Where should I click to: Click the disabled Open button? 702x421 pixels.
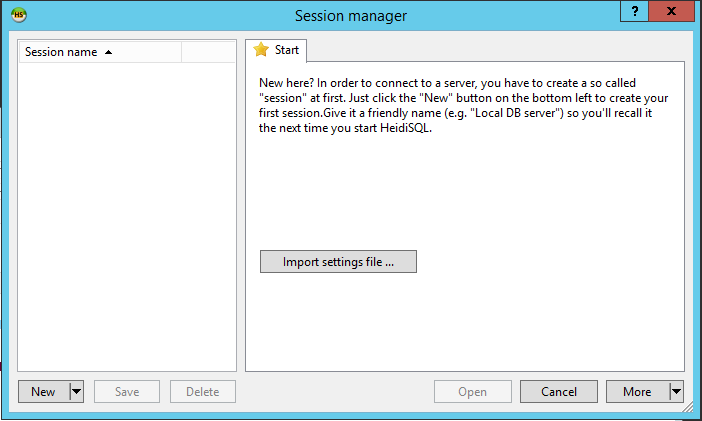pos(473,392)
